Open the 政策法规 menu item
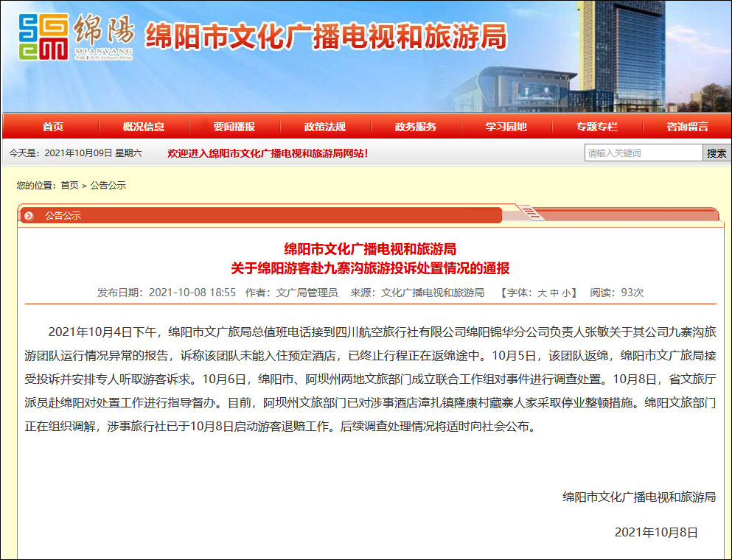This screenshot has height=560, width=732. click(324, 127)
